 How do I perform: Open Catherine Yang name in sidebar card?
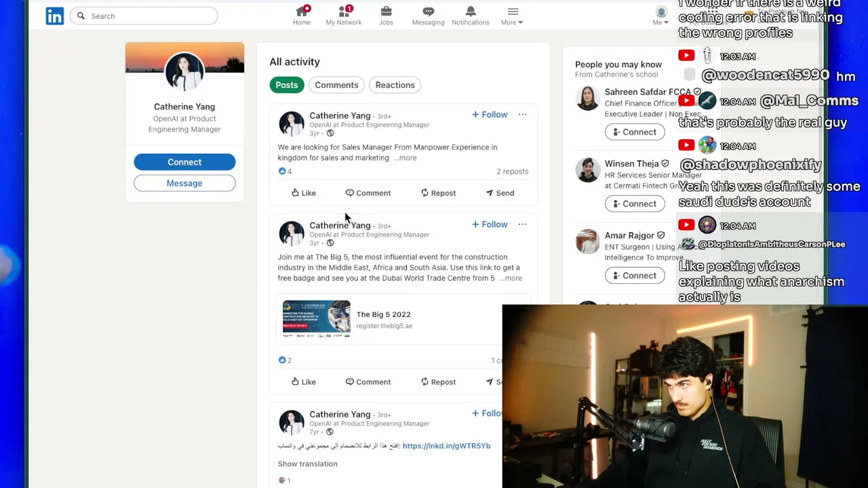coord(184,106)
